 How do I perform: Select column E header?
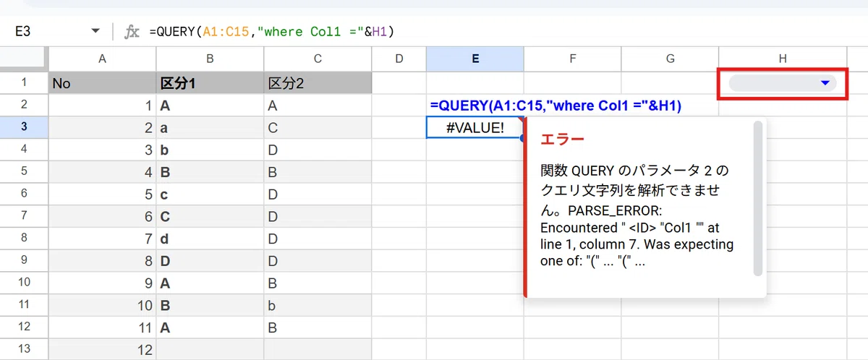[475, 60]
